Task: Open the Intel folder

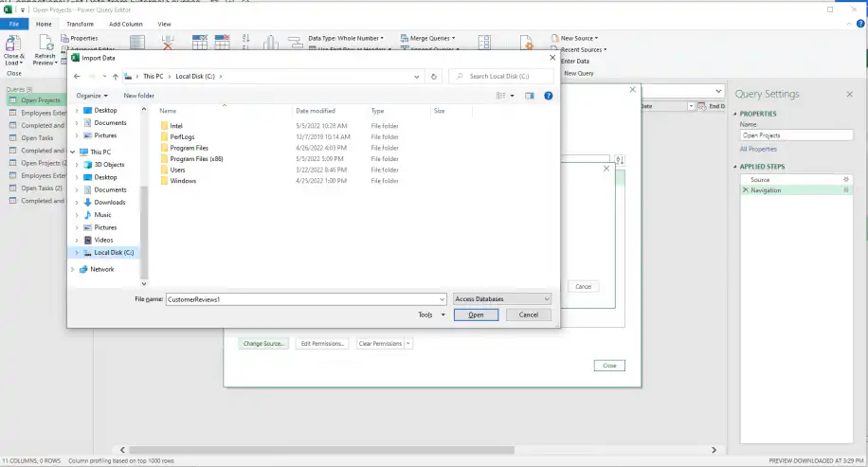Action: tap(176, 126)
